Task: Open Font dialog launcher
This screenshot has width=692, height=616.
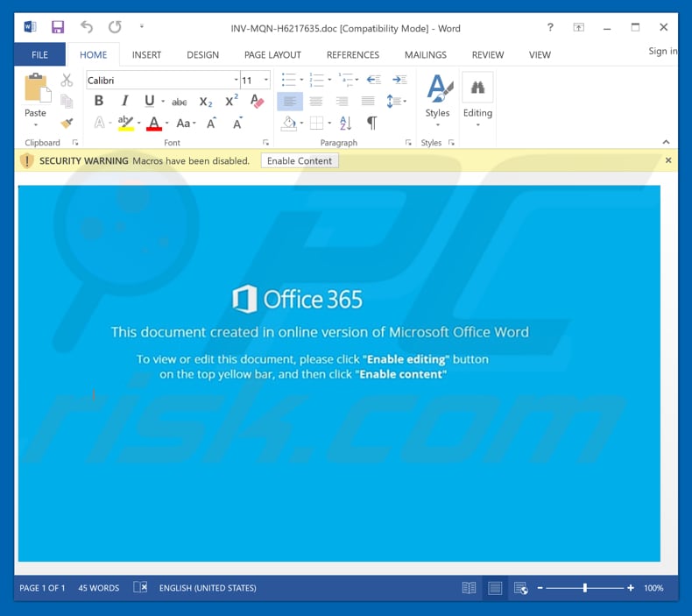Action: coord(265,143)
